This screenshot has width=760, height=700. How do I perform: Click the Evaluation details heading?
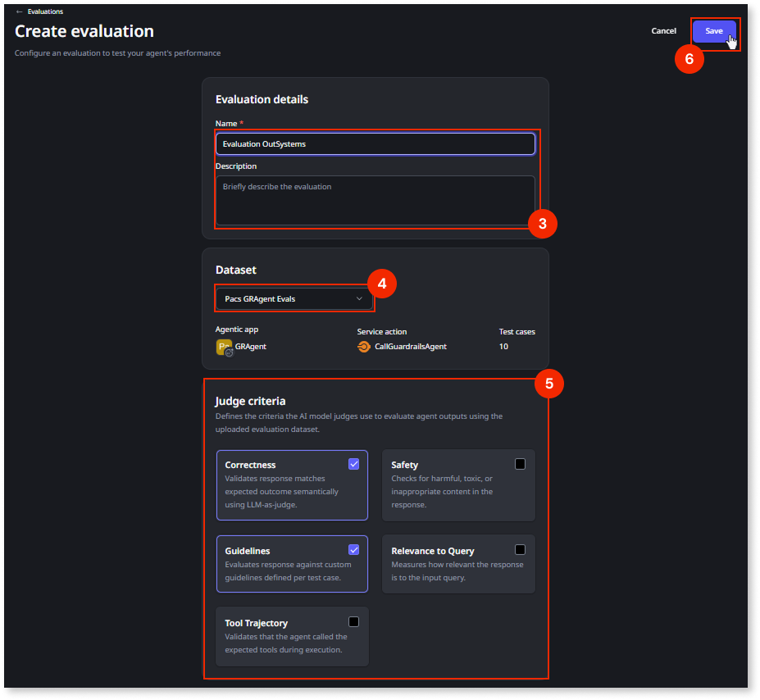[262, 99]
